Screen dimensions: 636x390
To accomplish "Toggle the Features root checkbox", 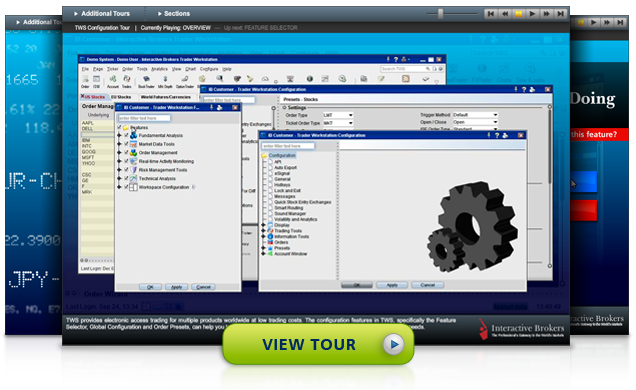I will tap(119, 127).
